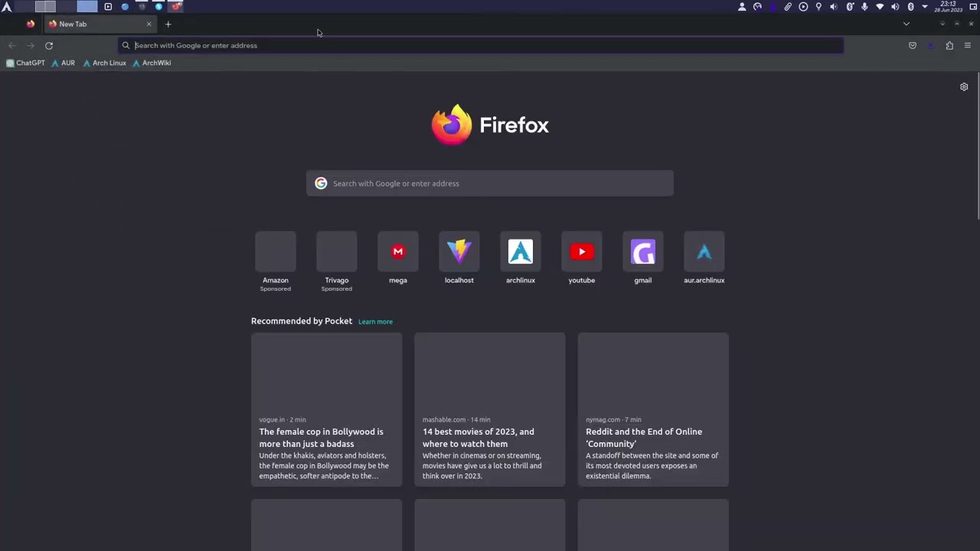The image size is (980, 551).
Task: Click the speedometer performance tray icon
Action: pos(757,7)
